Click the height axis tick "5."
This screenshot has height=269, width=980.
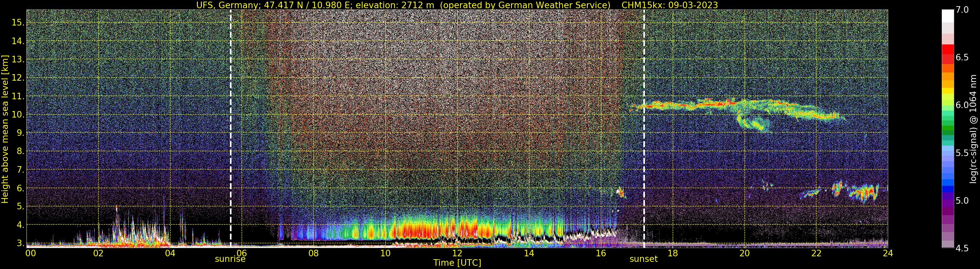click(x=20, y=206)
